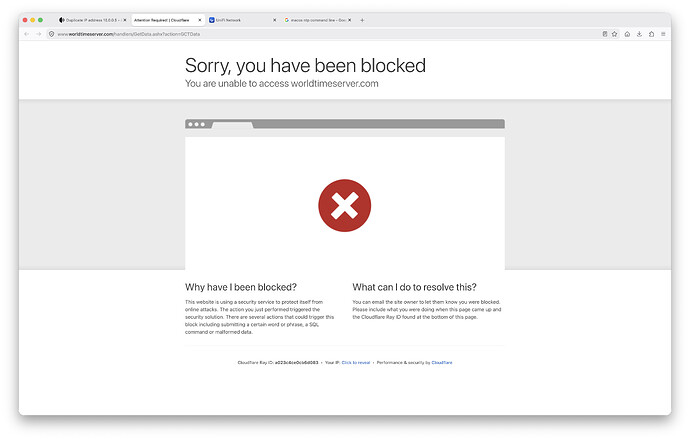The height and width of the screenshot is (440, 690).
Task: Click the 'Click to reveal' IP link
Action: point(356,363)
